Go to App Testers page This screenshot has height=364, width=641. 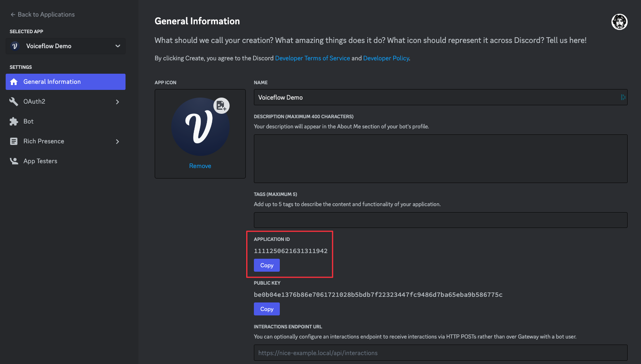pyautogui.click(x=66, y=161)
